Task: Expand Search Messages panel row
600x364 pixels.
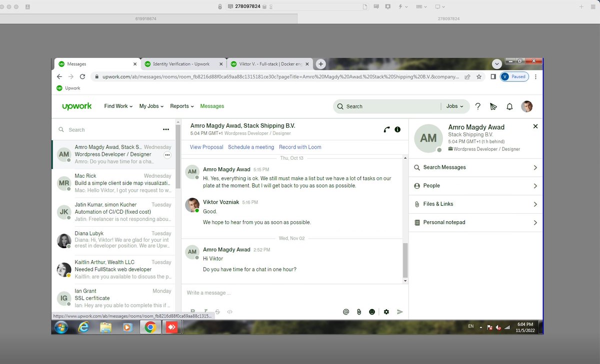Action: tap(475, 167)
